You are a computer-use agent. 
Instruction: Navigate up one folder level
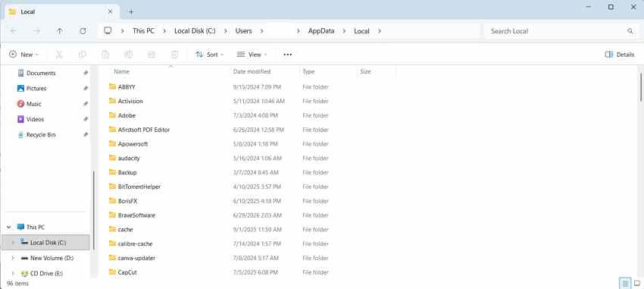pos(60,31)
